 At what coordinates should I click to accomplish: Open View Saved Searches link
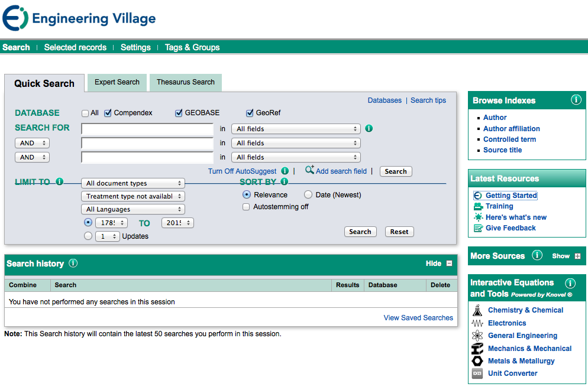point(418,318)
